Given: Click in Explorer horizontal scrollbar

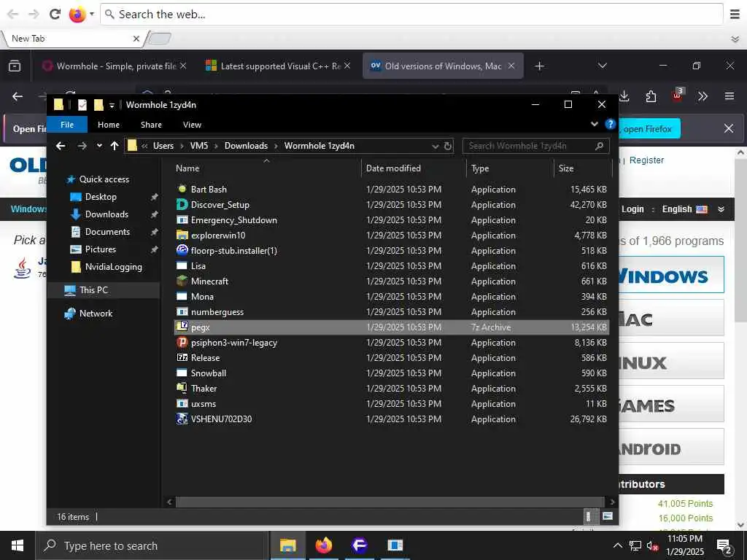Looking at the screenshot, I should [x=390, y=502].
